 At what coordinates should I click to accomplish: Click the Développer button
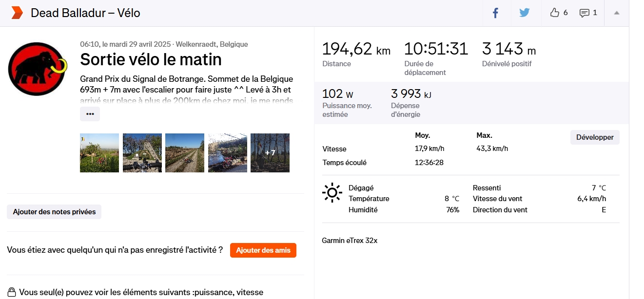[595, 137]
